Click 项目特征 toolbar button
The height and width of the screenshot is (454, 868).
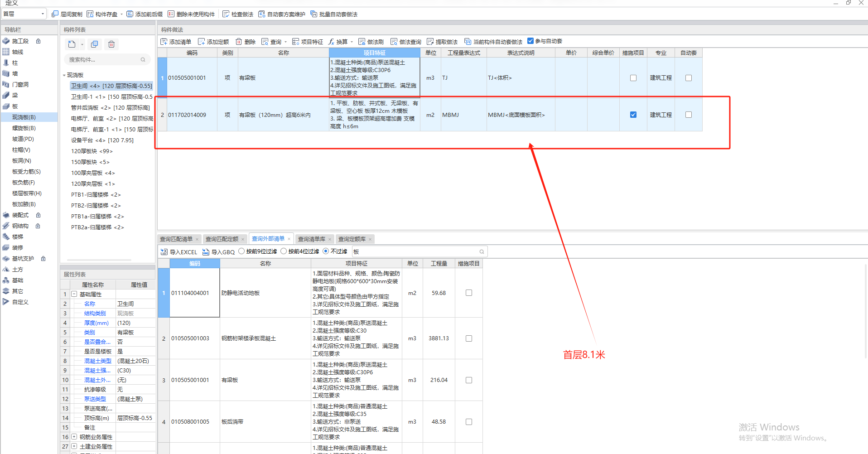[x=308, y=42]
